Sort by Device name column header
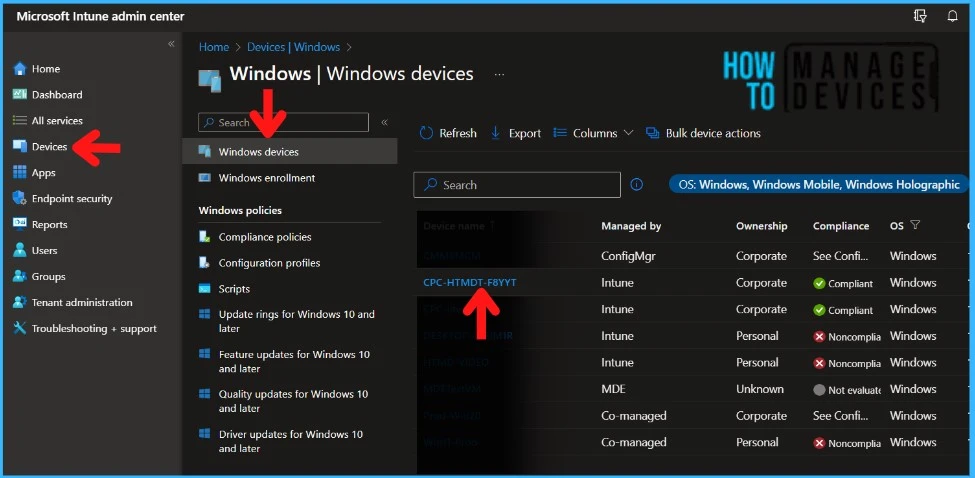The image size is (975, 478). click(x=459, y=226)
